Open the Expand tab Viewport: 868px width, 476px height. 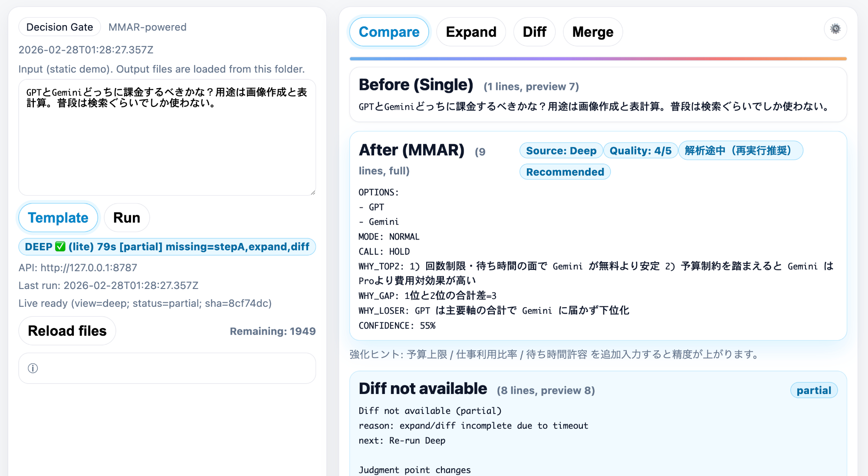471,32
